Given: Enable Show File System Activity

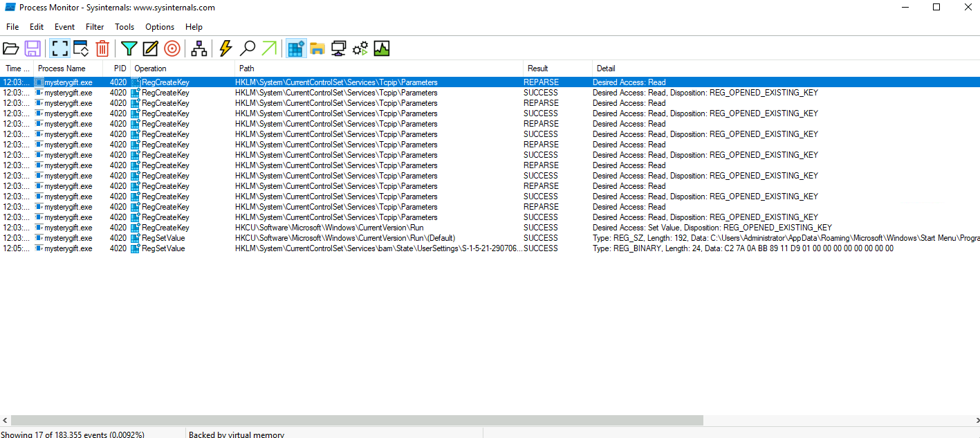Looking at the screenshot, I should (317, 48).
